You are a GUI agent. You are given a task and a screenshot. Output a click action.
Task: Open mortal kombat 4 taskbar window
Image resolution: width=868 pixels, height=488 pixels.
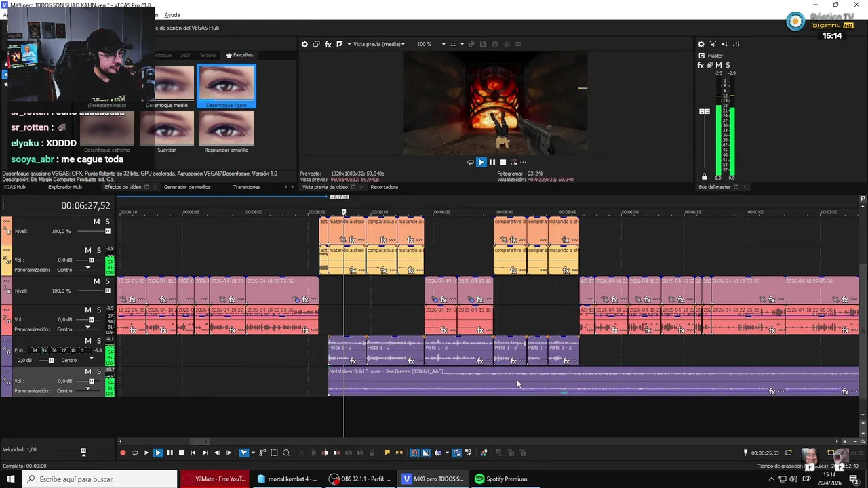(x=288, y=479)
